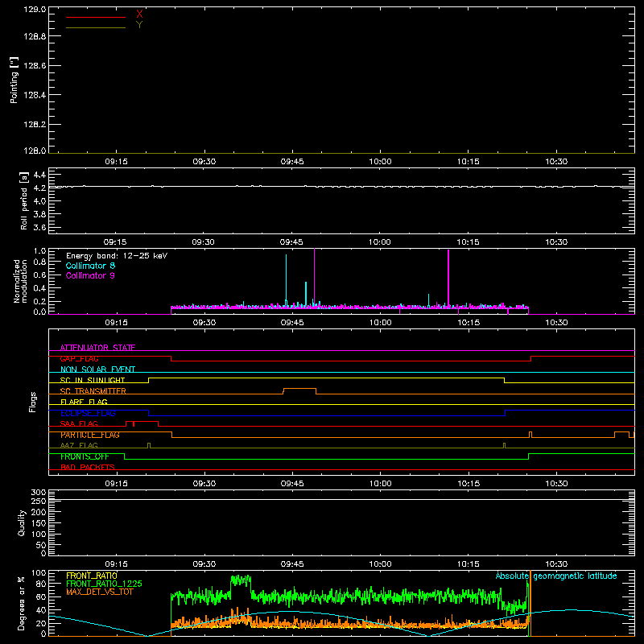644x644 pixels.
Task: Click the 1.0 tick on modulation axis
Action: click(x=39, y=250)
